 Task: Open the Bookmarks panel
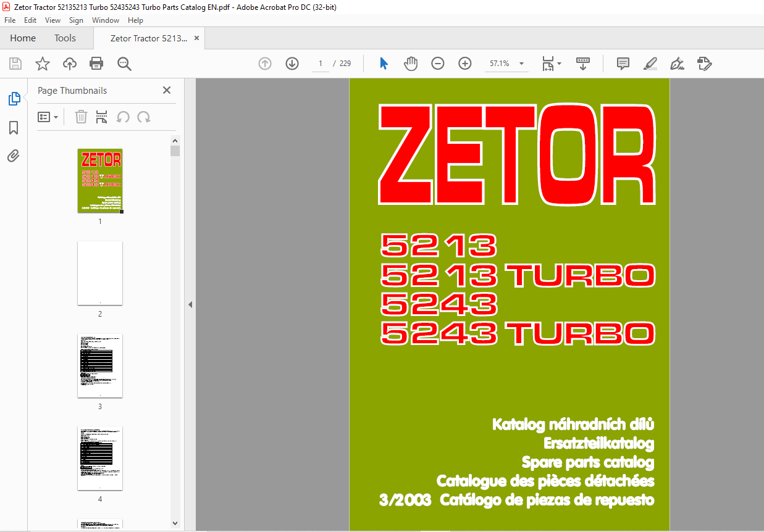pyautogui.click(x=14, y=128)
